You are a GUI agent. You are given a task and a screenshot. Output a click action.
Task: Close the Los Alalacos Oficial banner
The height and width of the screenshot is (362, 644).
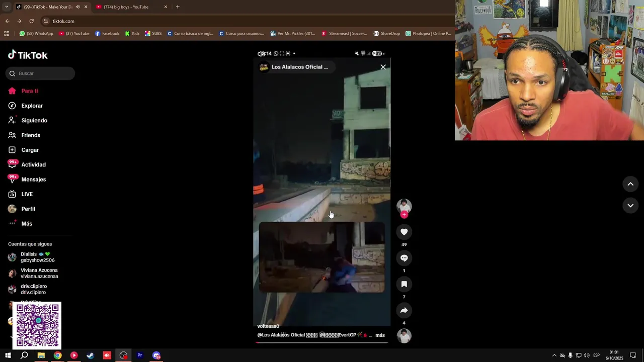(383, 67)
